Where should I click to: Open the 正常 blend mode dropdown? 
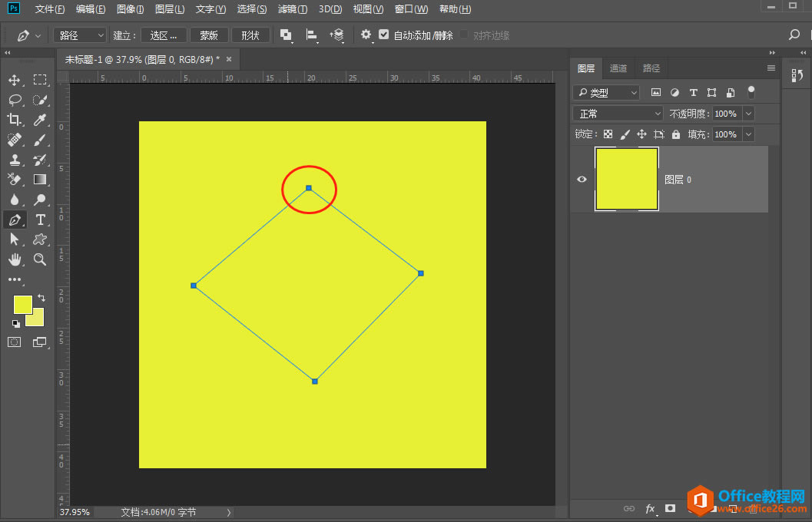(618, 114)
